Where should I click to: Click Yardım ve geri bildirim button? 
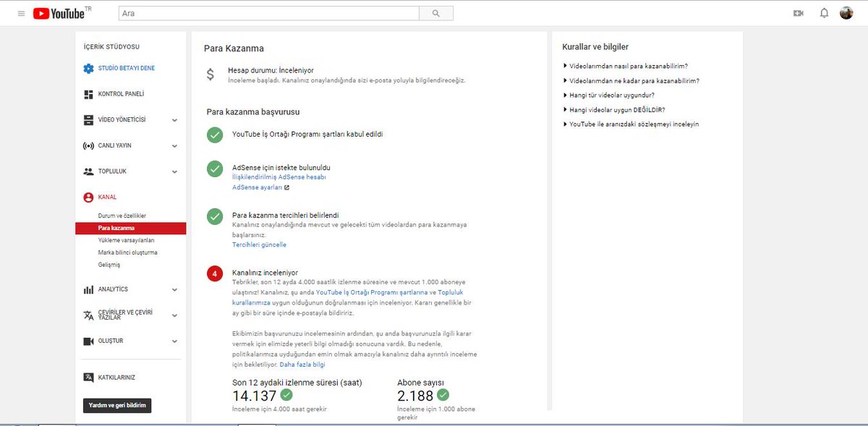click(x=117, y=406)
